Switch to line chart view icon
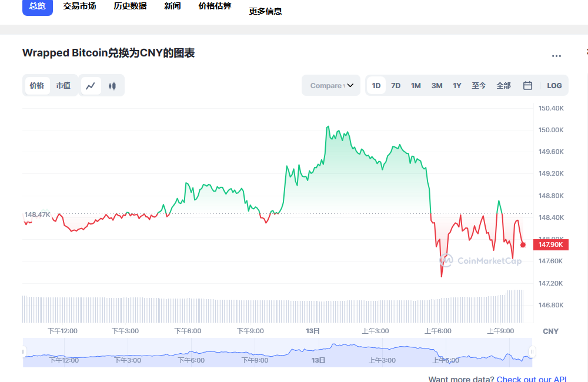The height and width of the screenshot is (382, 588). [91, 86]
